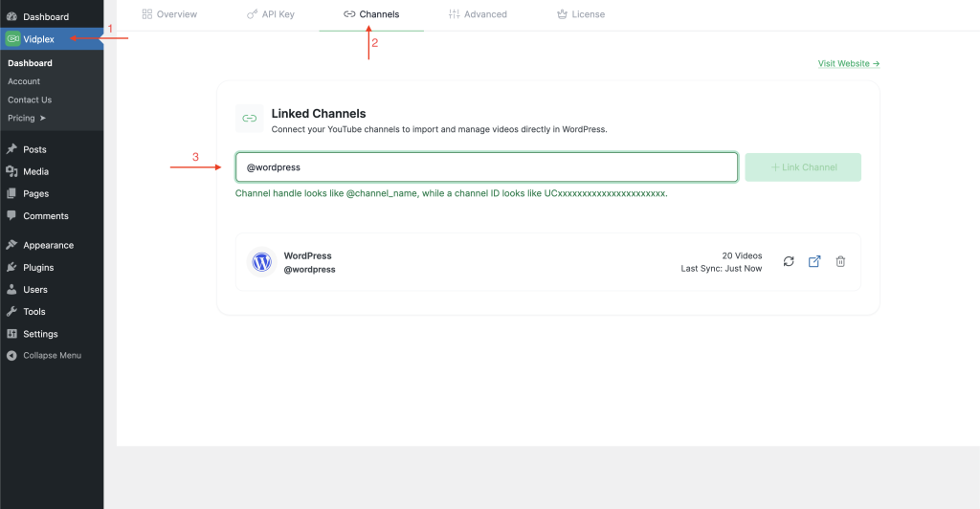Go to Appearance in sidebar
This screenshot has height=509, width=980.
point(48,245)
